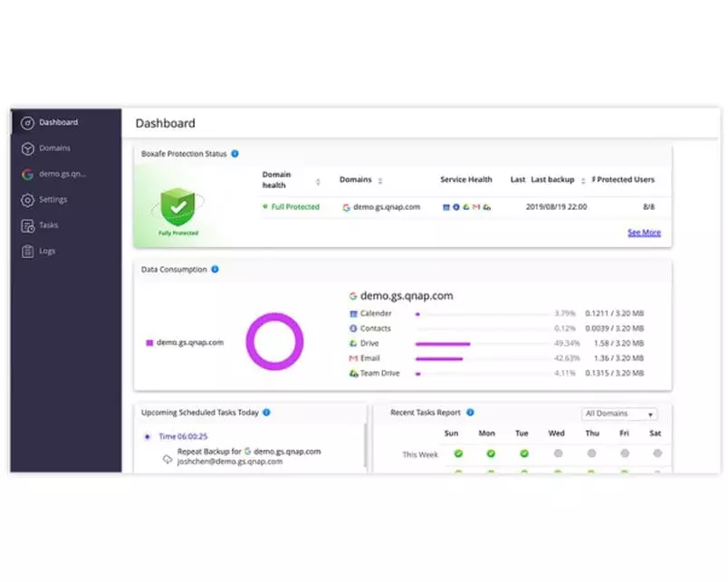
Task: Sort by Domain health column arrows
Action: (x=318, y=180)
